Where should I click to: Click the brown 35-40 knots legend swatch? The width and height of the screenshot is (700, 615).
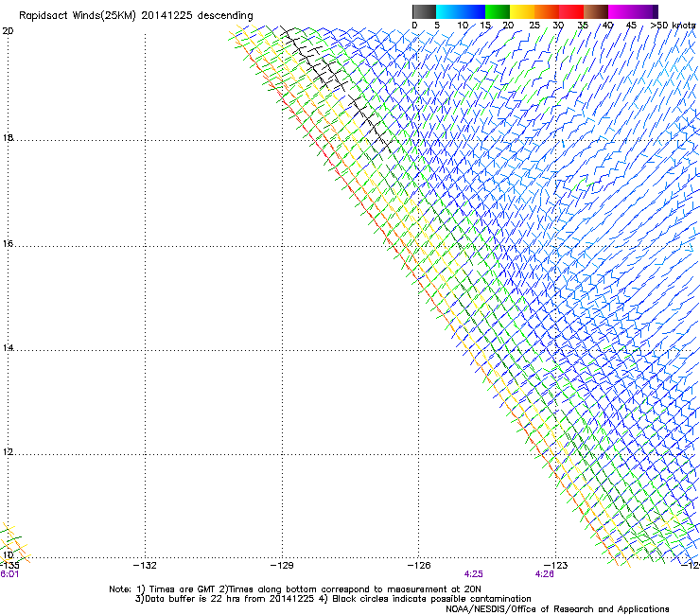pos(596,11)
